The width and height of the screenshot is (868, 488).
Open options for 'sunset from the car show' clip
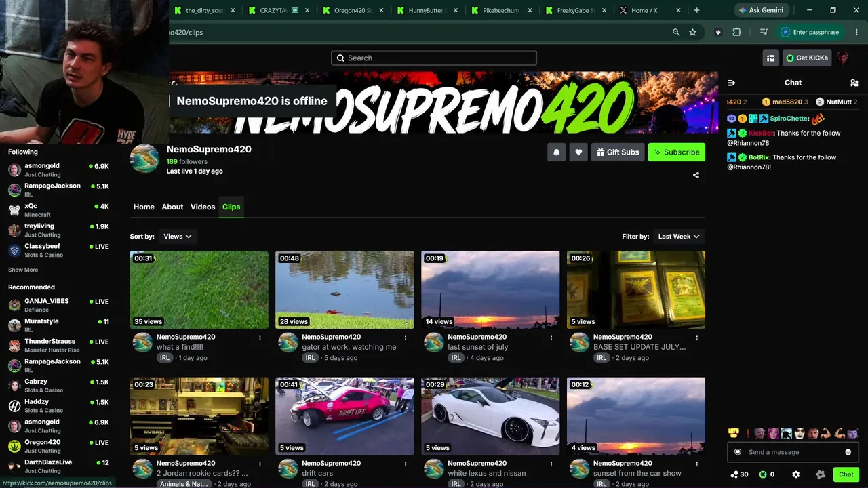[x=696, y=464]
